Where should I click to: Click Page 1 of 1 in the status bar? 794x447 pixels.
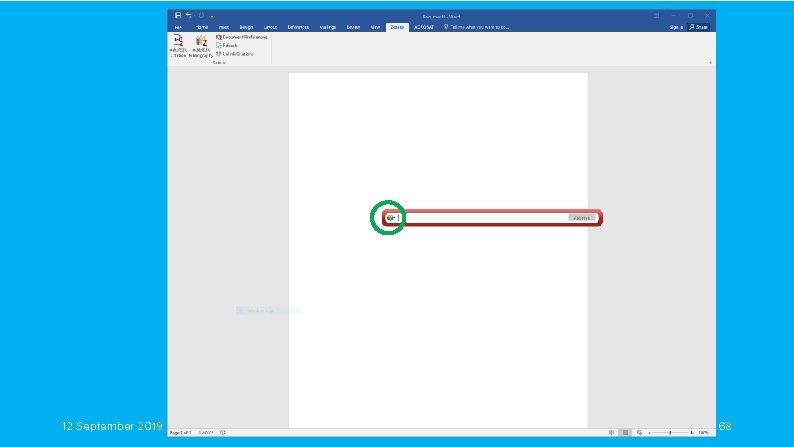180,433
